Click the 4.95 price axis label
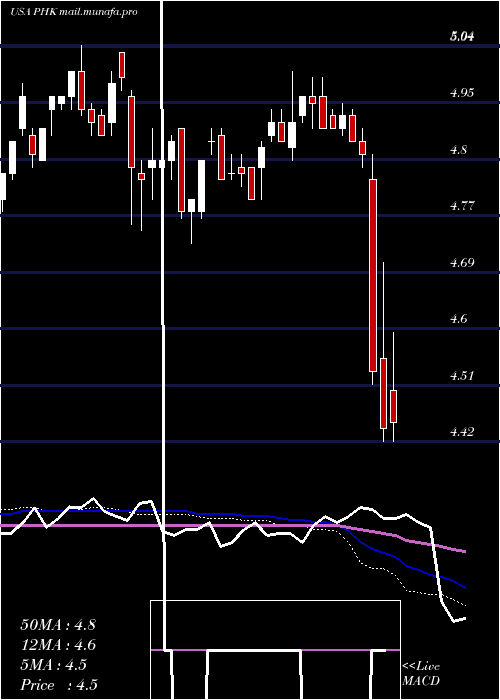Screen dimensions: 500x700 [x=462, y=93]
